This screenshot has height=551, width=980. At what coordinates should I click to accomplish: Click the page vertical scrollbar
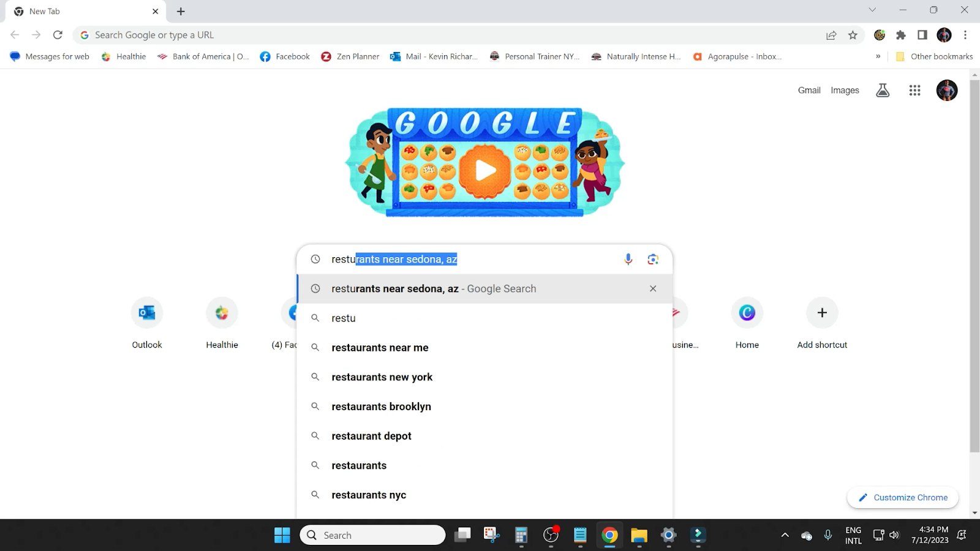tap(974, 266)
